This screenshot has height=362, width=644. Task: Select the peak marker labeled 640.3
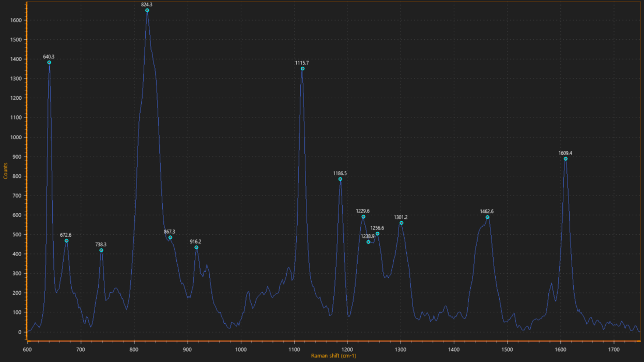click(x=49, y=63)
